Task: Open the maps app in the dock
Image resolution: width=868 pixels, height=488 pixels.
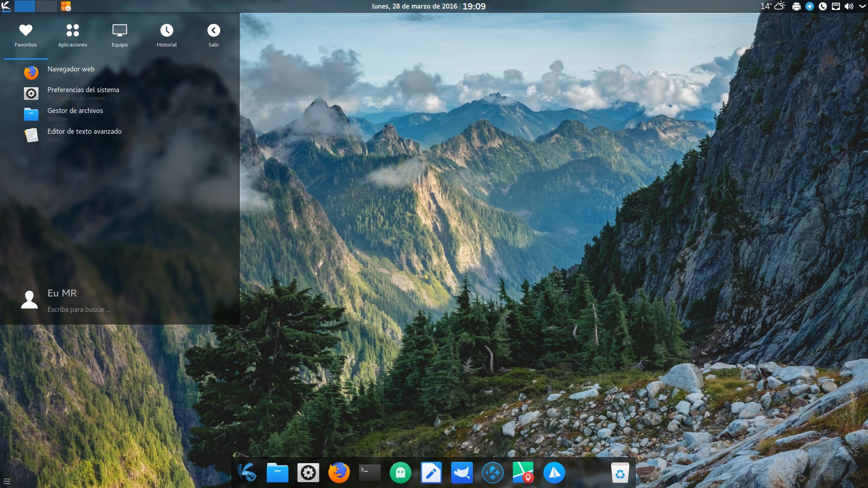Action: click(x=524, y=473)
